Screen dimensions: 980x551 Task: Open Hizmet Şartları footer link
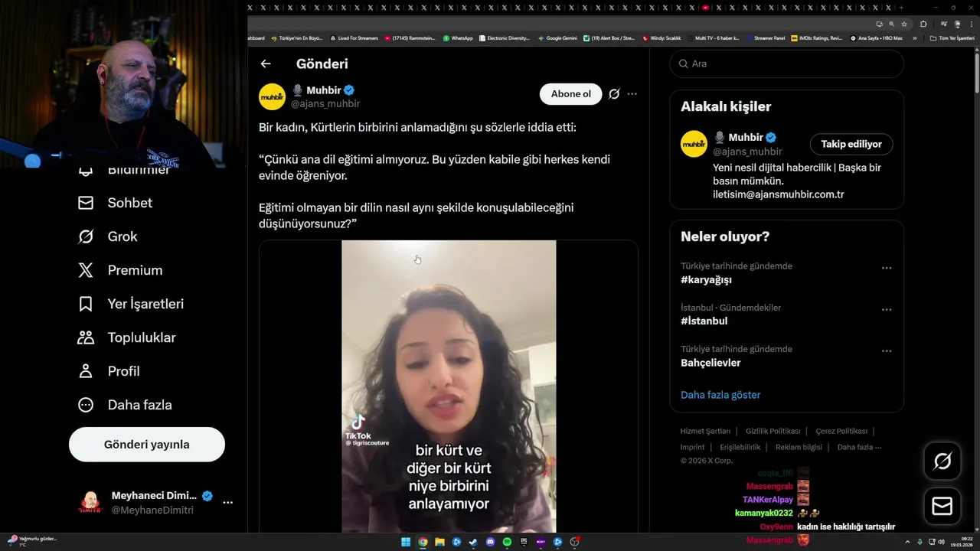[705, 431]
